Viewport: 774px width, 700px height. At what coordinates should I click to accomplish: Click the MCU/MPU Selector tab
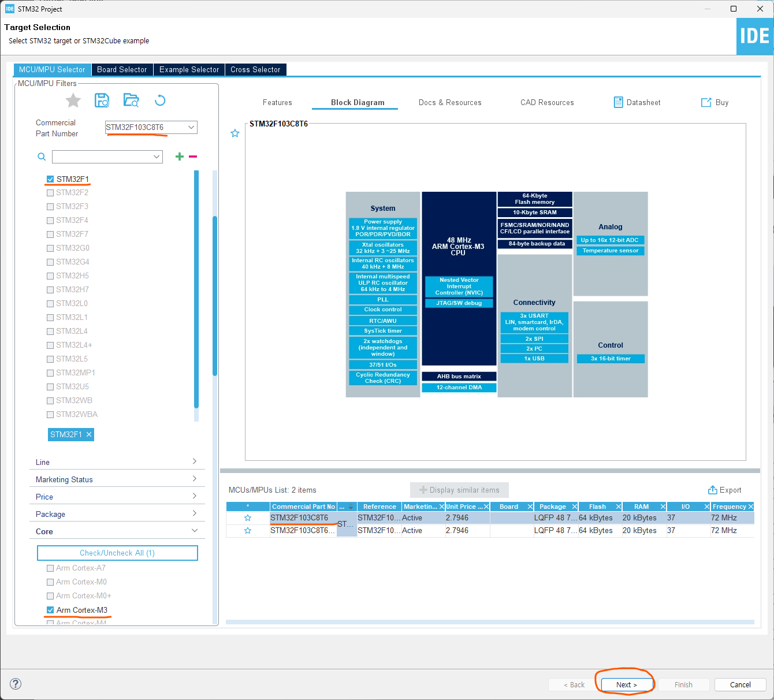52,69
